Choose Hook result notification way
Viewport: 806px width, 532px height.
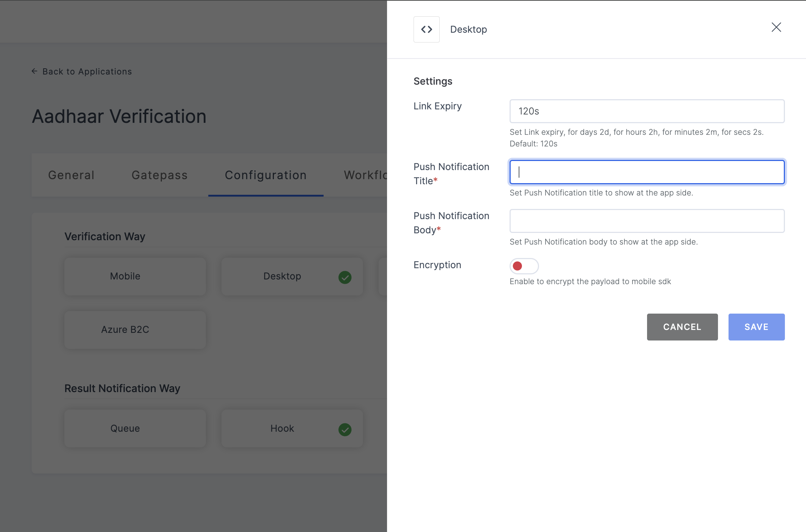click(x=292, y=428)
